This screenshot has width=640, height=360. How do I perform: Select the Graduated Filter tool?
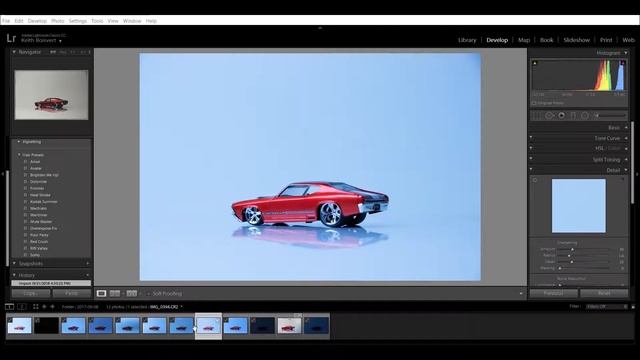573,116
